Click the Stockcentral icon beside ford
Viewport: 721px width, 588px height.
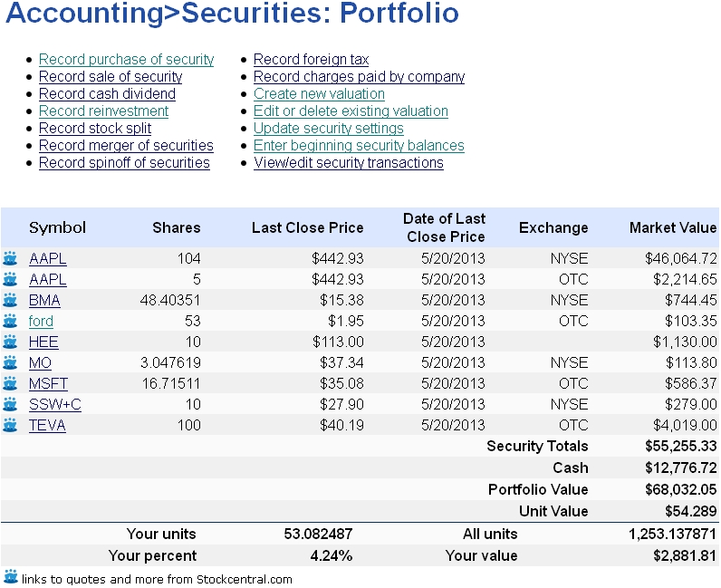point(10,321)
